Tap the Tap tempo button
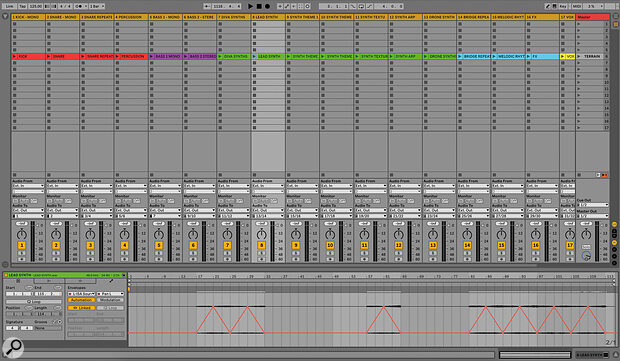Viewport: 620px width, 361px height. [23, 6]
